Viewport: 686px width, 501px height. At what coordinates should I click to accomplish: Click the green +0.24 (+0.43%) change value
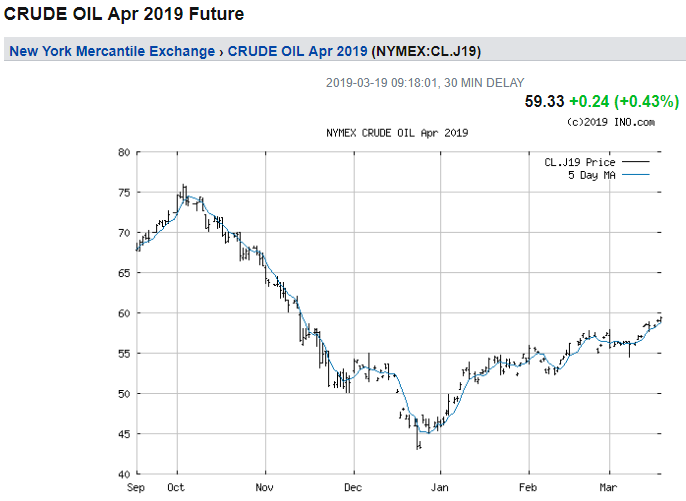click(624, 102)
